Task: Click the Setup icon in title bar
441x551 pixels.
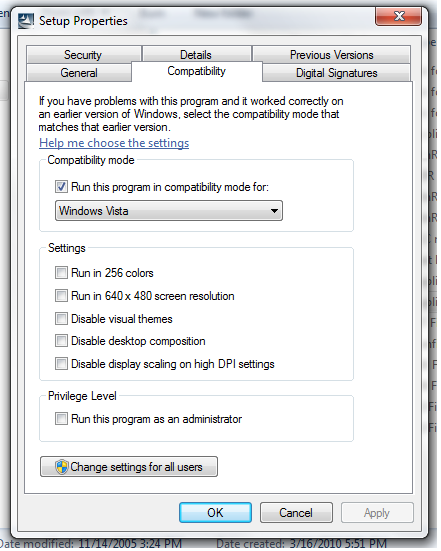Action: tap(26, 21)
